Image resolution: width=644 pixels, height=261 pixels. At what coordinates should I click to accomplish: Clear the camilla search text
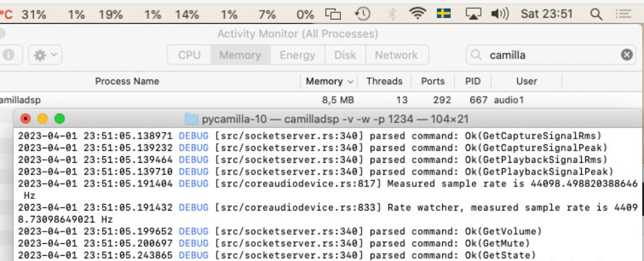coord(627,55)
